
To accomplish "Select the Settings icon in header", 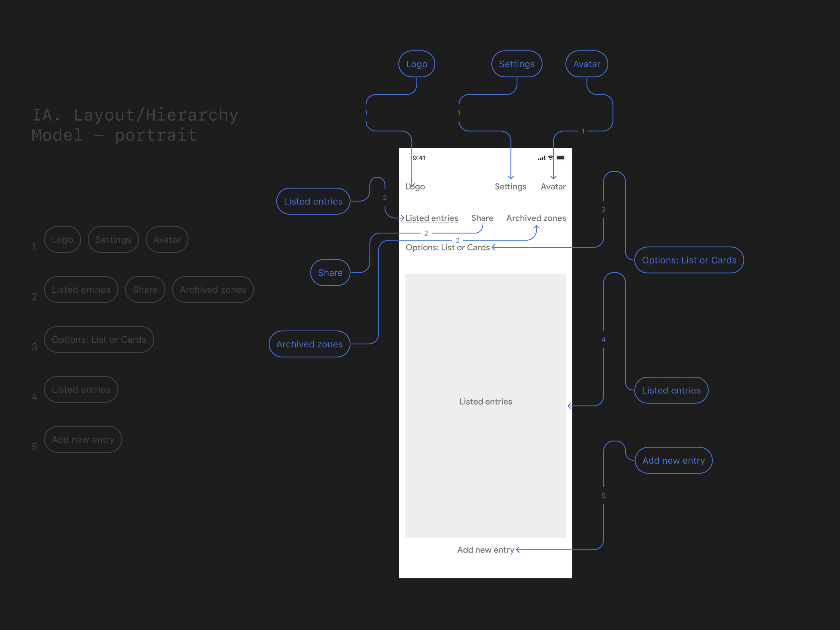I will 509,187.
